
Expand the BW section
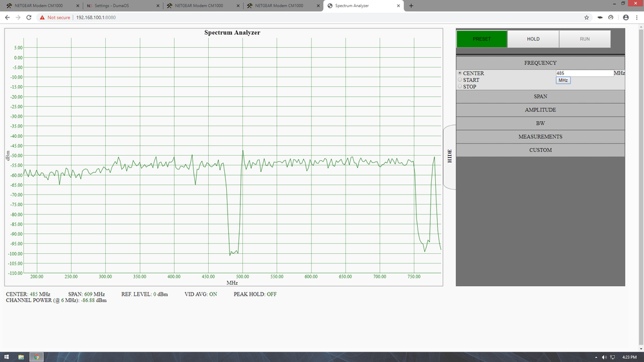[540, 123]
